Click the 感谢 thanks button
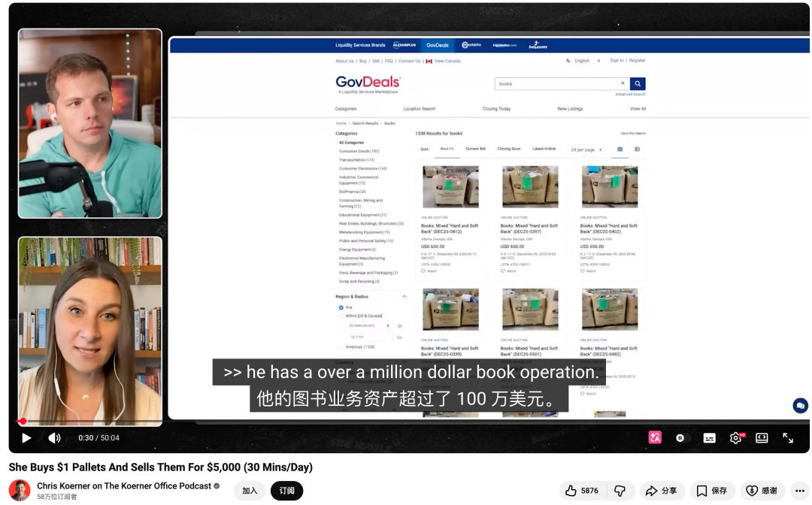This screenshot has height=505, width=812. (762, 491)
